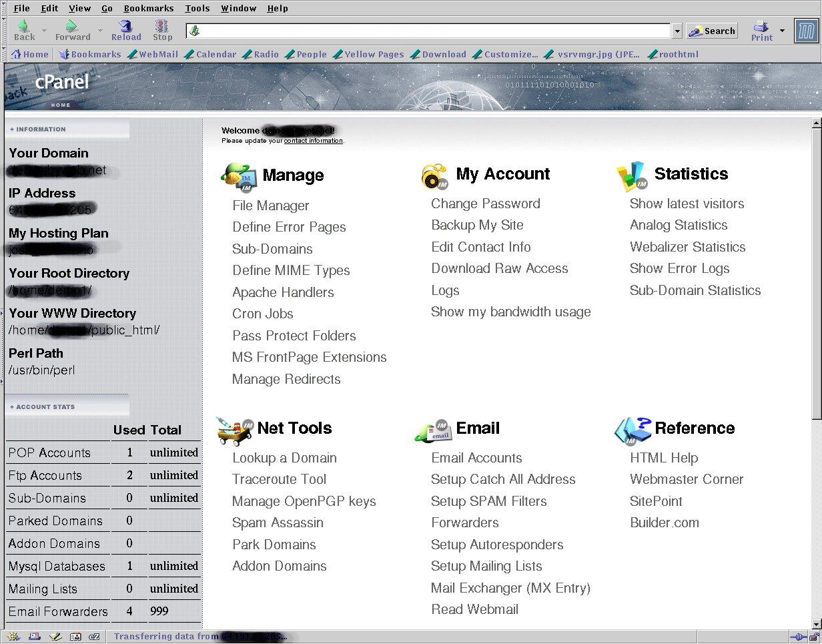Image resolution: width=822 pixels, height=644 pixels.
Task: Click inside the URL address field
Action: pyautogui.click(x=434, y=31)
